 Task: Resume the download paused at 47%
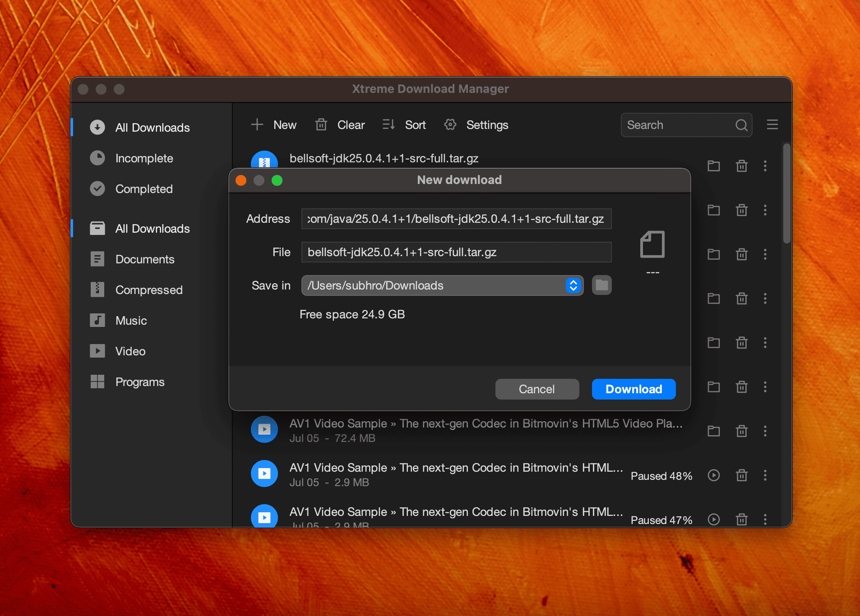click(714, 519)
